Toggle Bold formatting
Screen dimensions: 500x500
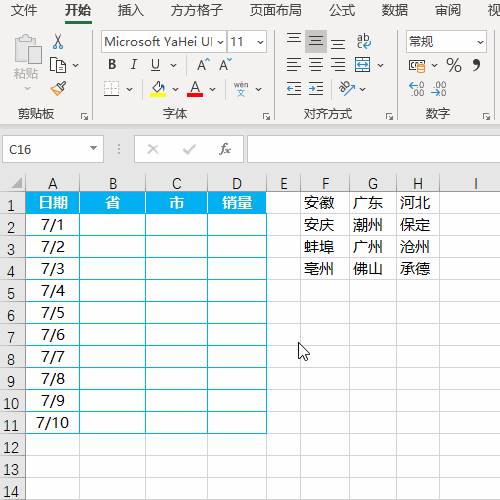pos(112,64)
